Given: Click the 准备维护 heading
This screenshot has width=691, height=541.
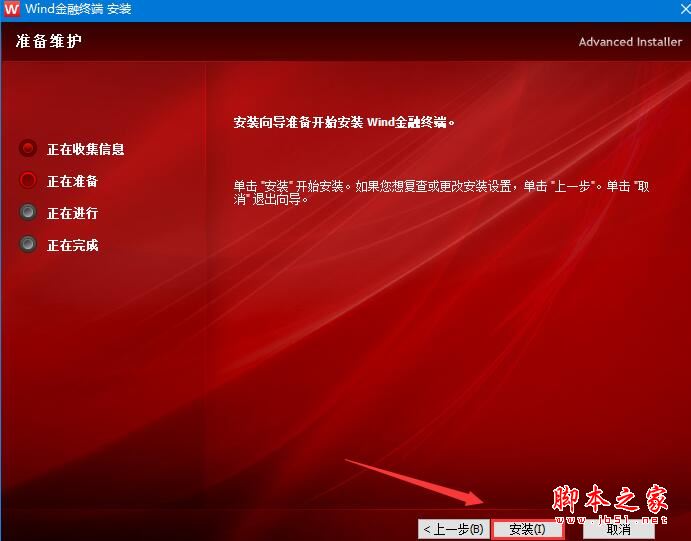Looking at the screenshot, I should click(x=48, y=41).
